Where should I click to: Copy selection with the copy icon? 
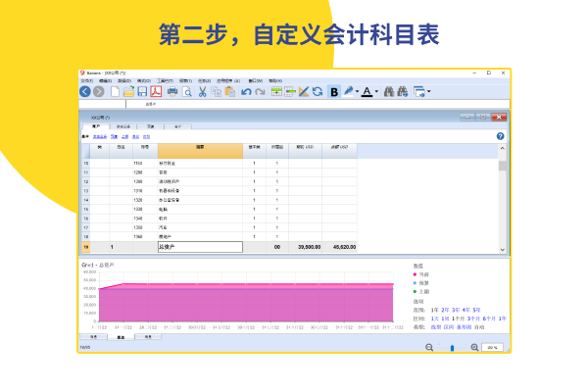217,91
